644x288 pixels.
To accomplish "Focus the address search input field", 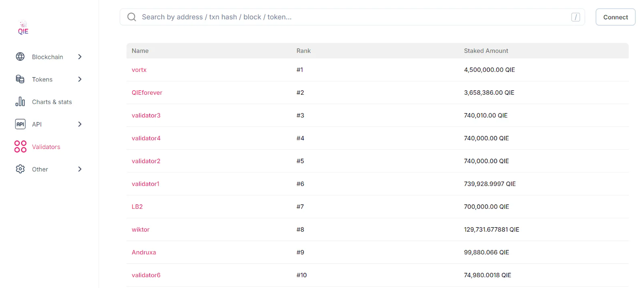I will pyautogui.click(x=350, y=17).
